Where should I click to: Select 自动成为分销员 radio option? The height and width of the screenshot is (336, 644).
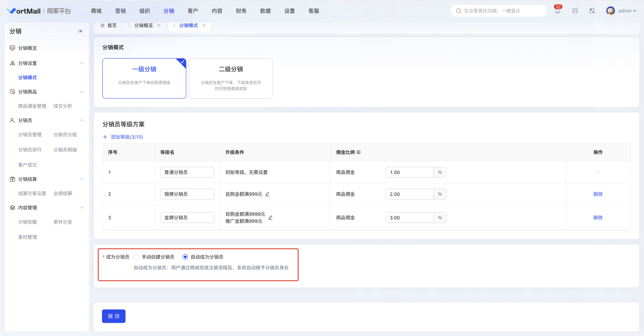click(x=185, y=257)
